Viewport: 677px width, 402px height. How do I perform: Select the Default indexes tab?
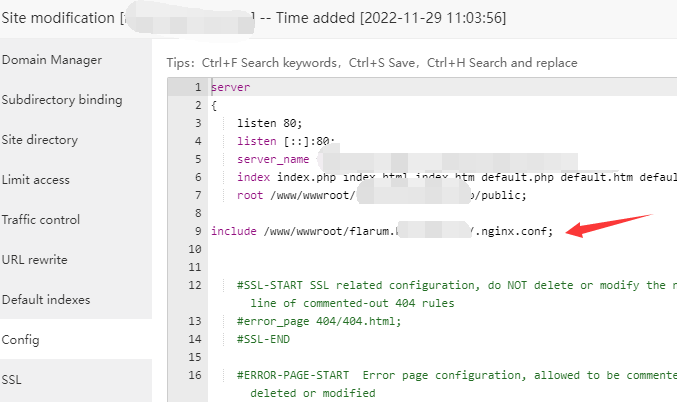coord(46,300)
